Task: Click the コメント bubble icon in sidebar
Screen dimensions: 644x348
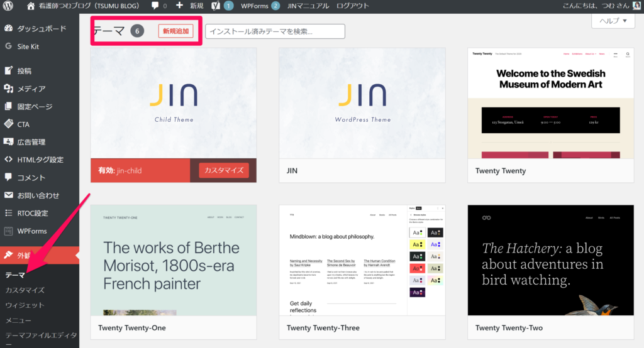Action: (8, 177)
